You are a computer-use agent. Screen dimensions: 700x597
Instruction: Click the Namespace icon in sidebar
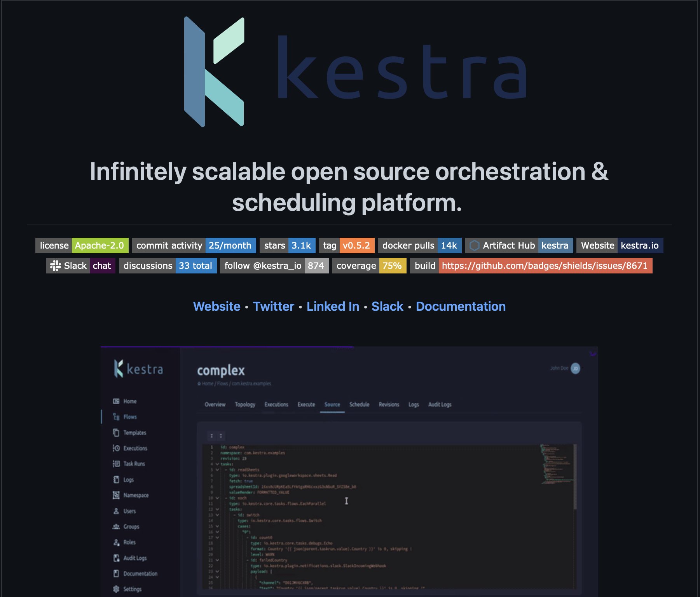pos(116,495)
